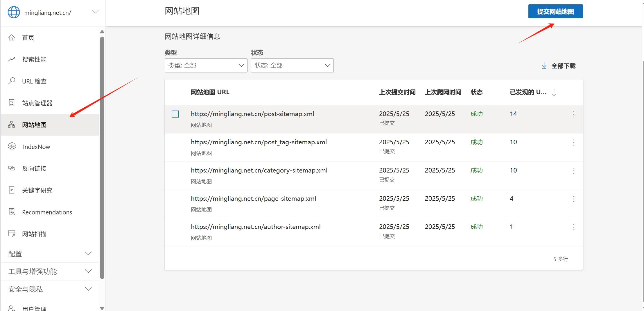Open site selector dropdown for mingliang.net.cn
The width and height of the screenshot is (644, 311).
[x=95, y=12]
